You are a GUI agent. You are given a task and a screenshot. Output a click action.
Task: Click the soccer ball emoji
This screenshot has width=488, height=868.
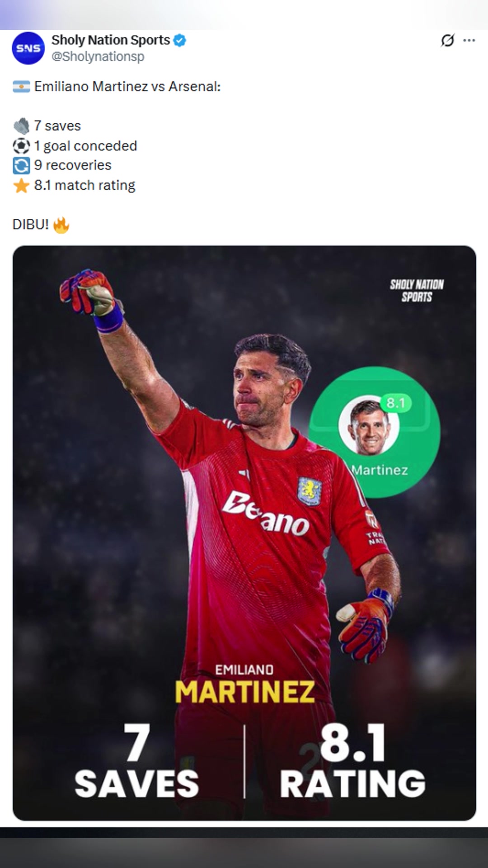click(x=21, y=146)
